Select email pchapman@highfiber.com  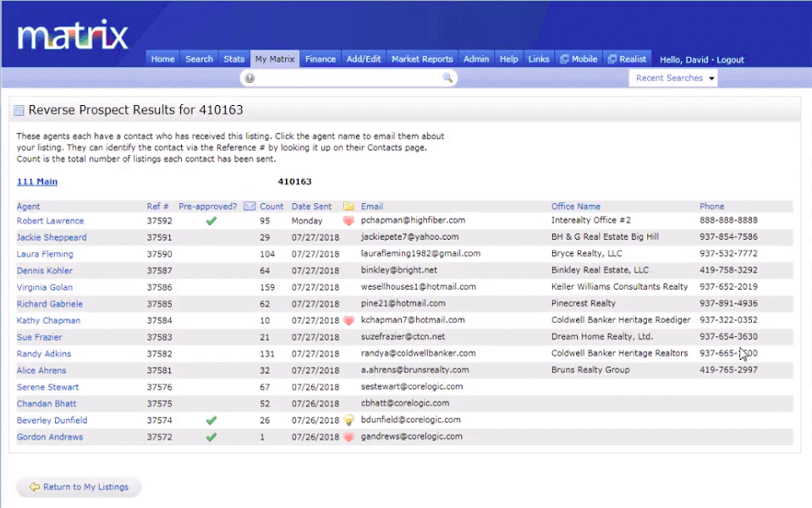[413, 220]
